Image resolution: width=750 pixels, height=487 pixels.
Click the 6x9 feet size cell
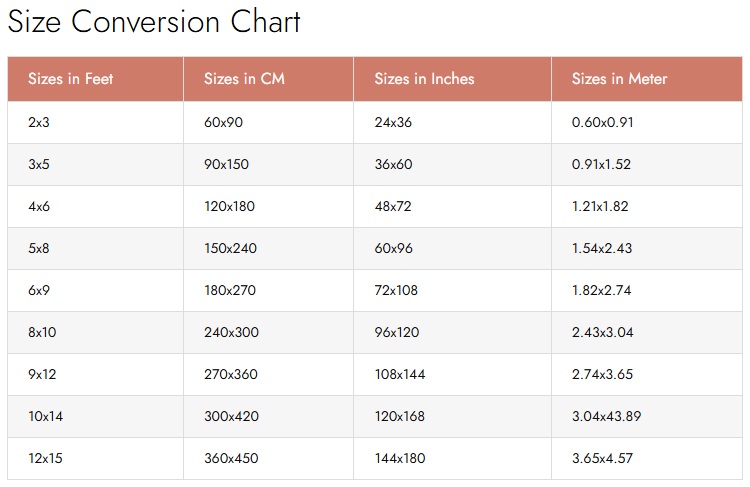pos(95,291)
